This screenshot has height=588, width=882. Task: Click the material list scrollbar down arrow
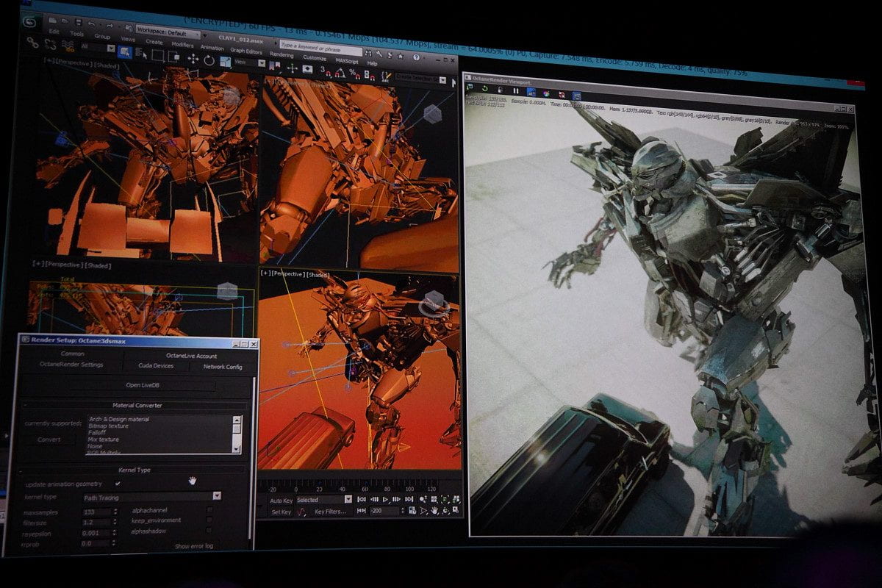pyautogui.click(x=237, y=448)
